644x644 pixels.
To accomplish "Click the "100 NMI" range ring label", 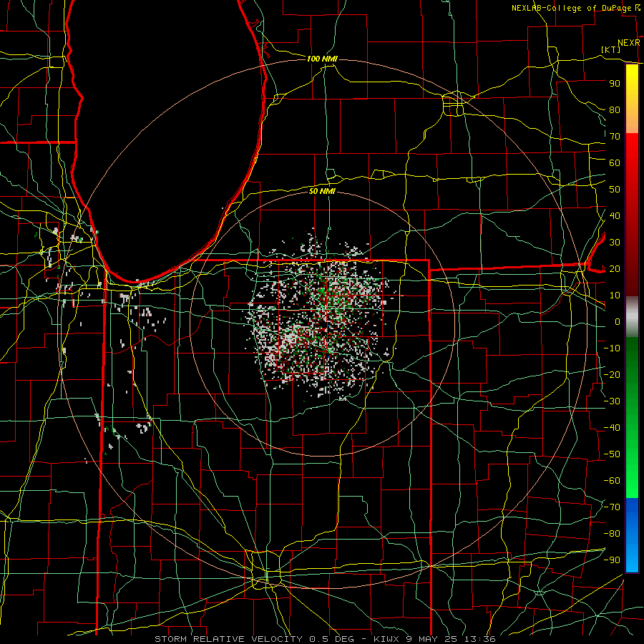I will click(x=322, y=59).
